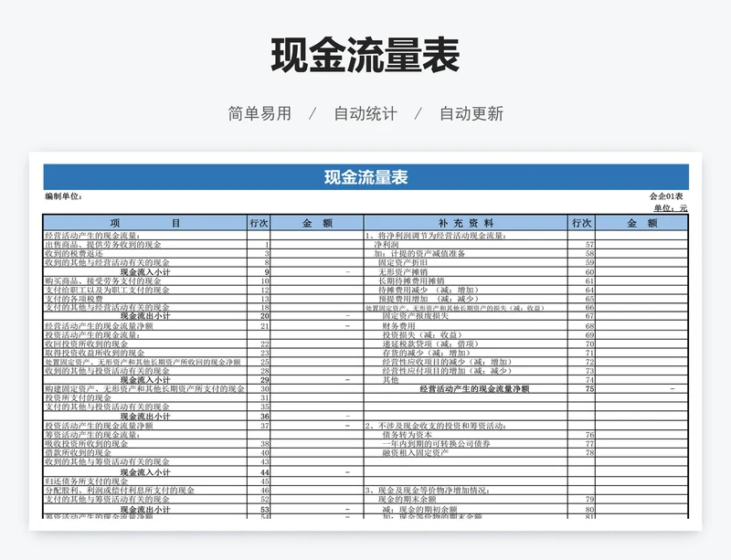
Task: Click the 自动更新 subtitle text
Action: [x=471, y=113]
